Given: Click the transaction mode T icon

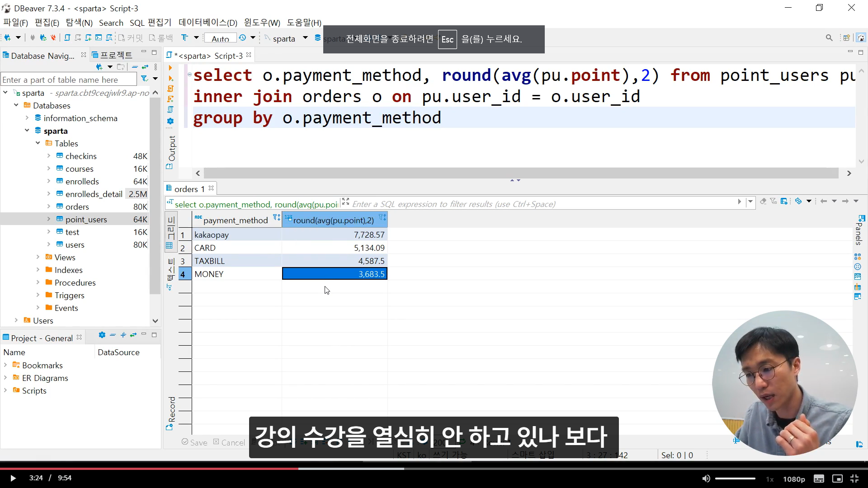Looking at the screenshot, I should [x=184, y=38].
